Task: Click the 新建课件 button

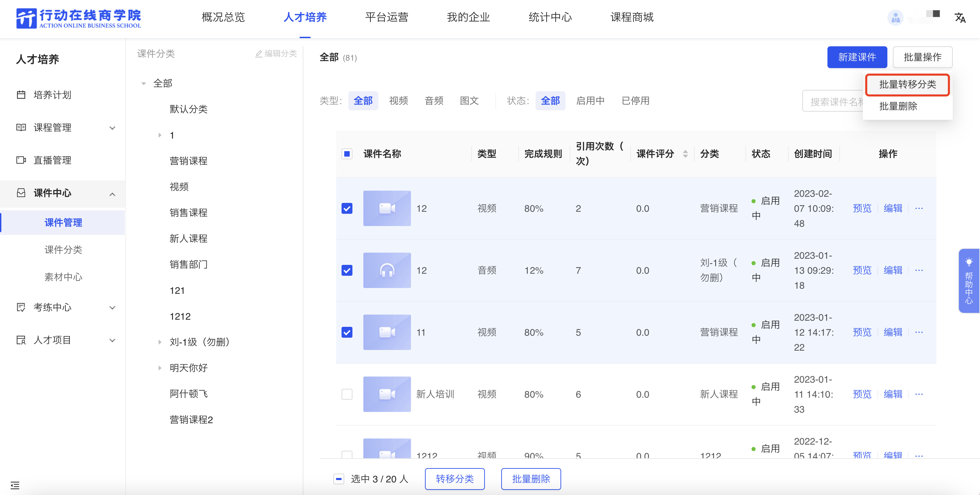Action: (857, 57)
